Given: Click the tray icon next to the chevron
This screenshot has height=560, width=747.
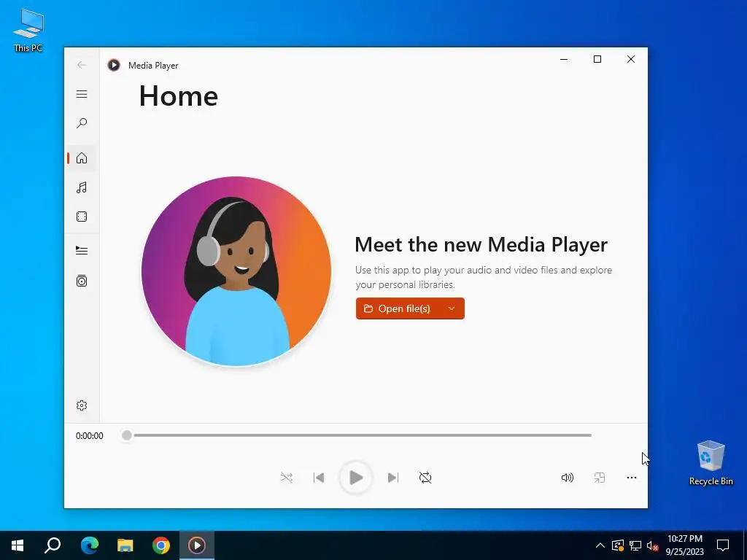Looking at the screenshot, I should (617, 545).
